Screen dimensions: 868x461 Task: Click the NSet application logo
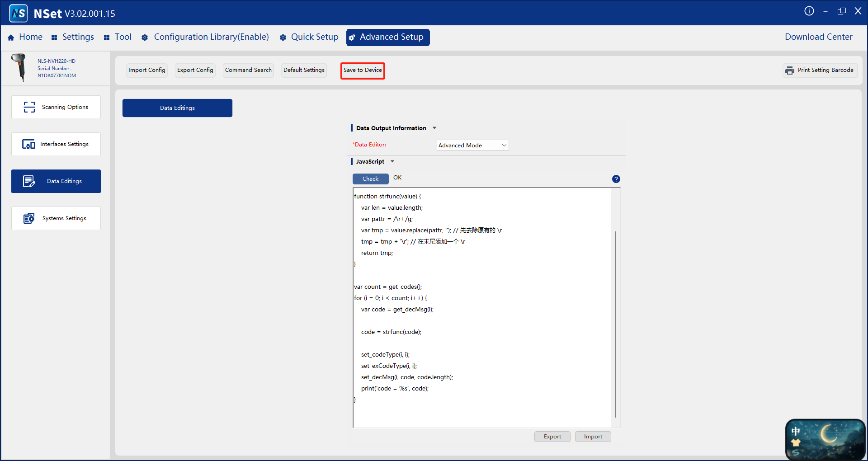point(19,14)
